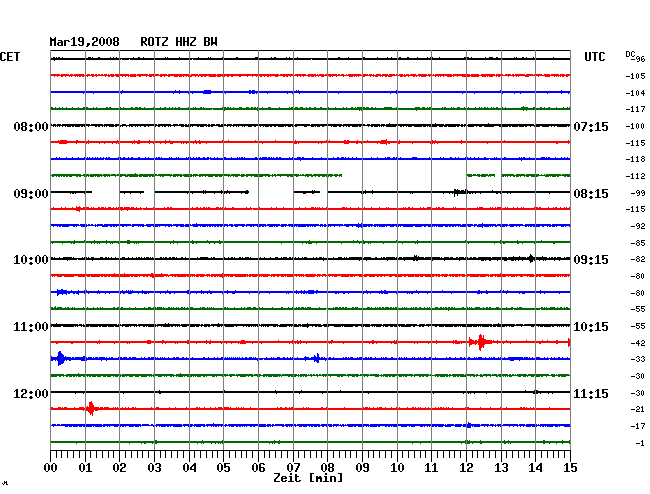Click the Zeit [min] axis title
650x494 pixels.
pyautogui.click(x=308, y=478)
